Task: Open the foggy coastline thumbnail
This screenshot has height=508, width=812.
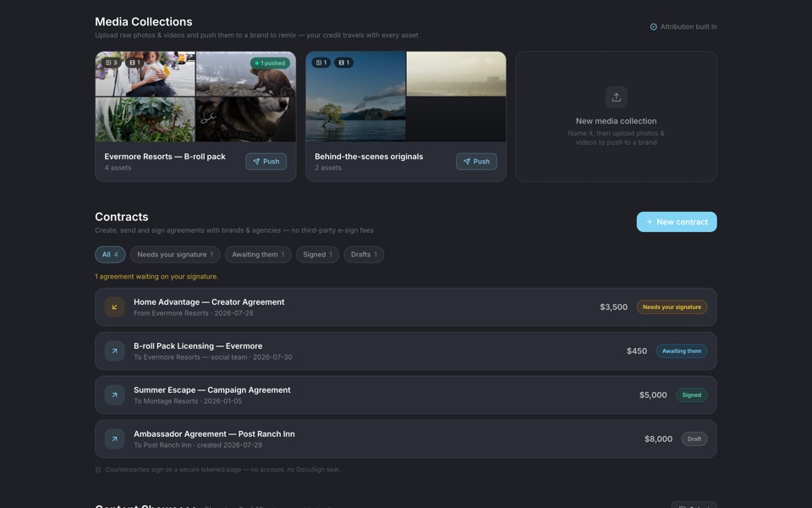Action: (x=456, y=74)
